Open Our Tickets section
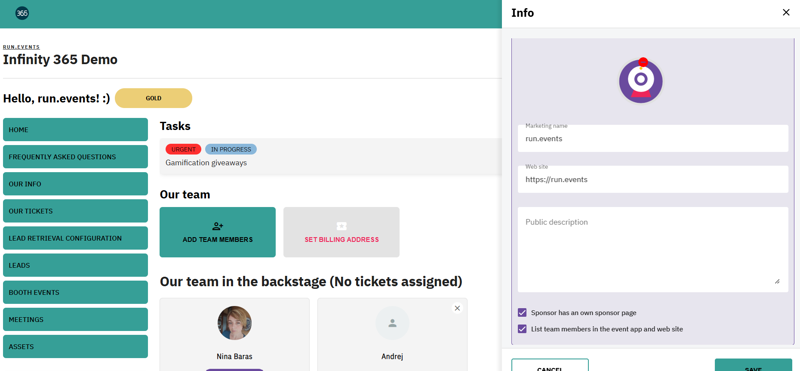This screenshot has height=371, width=800. coord(76,211)
